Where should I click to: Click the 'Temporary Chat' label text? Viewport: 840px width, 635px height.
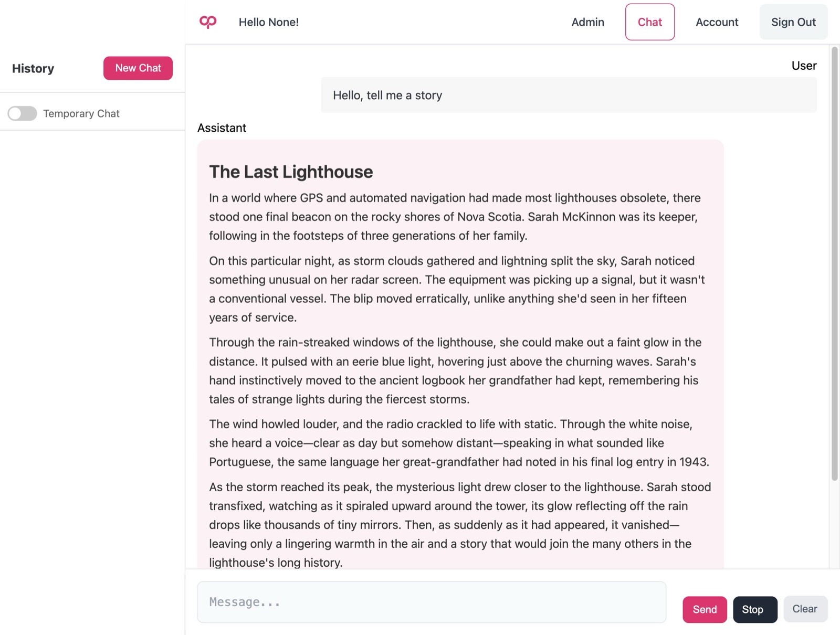coord(81,113)
